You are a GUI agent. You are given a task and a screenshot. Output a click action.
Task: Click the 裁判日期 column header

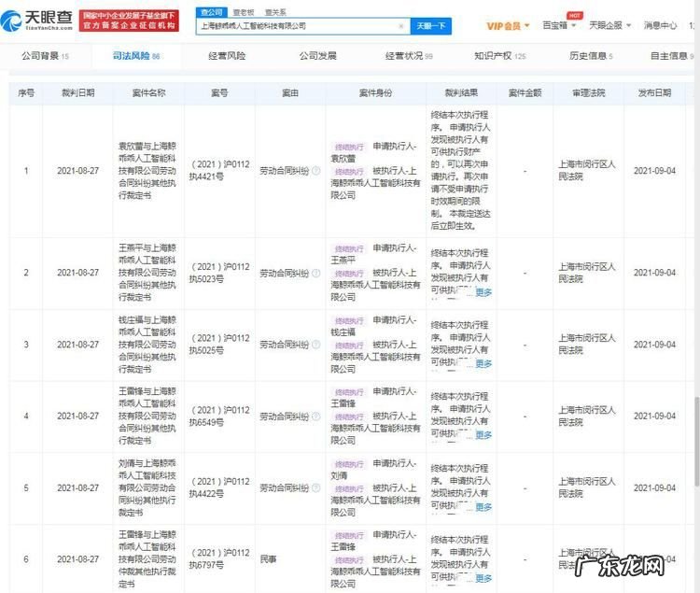click(x=77, y=92)
